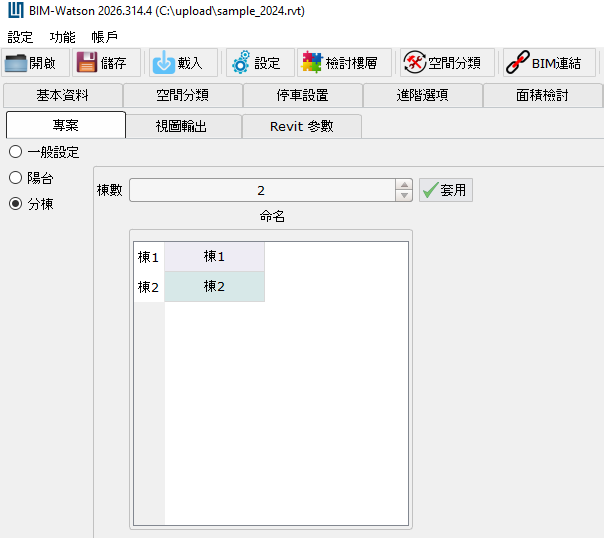The width and height of the screenshot is (604, 538).
Task: Click the 開啟 briefcase toolbar icon
Action: 17,63
